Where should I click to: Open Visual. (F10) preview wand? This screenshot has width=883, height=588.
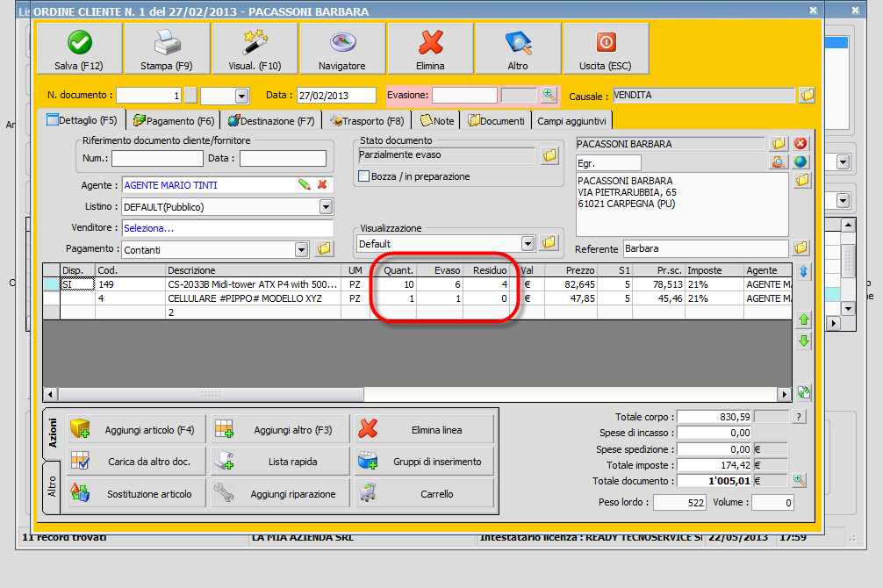tap(255, 49)
